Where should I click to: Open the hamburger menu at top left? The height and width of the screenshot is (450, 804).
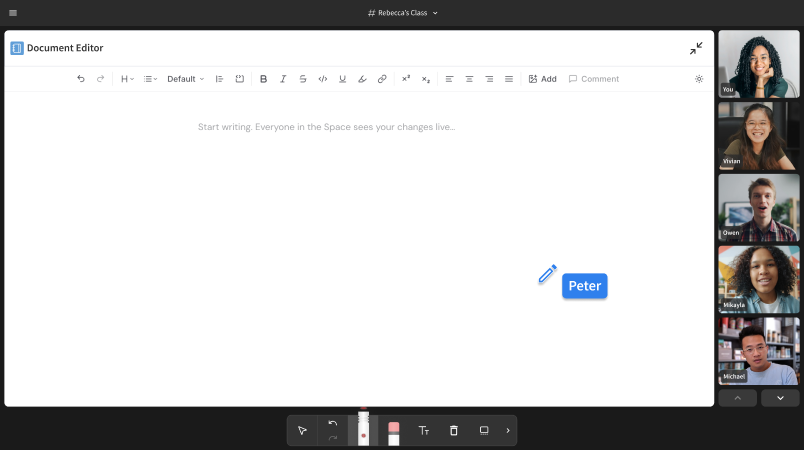(13, 13)
